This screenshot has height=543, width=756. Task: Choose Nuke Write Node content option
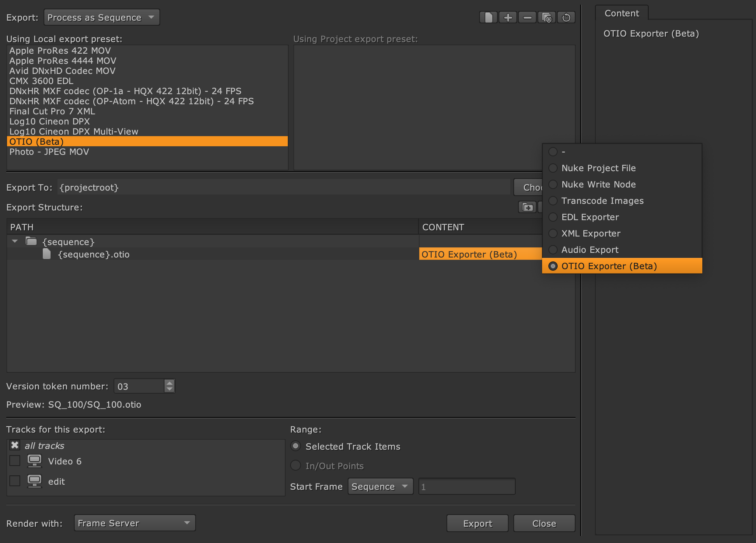click(x=622, y=184)
